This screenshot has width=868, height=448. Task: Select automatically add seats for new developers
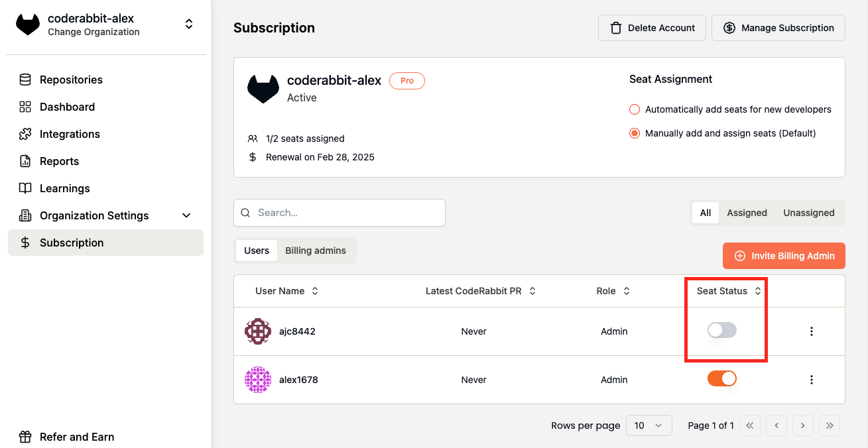click(635, 109)
